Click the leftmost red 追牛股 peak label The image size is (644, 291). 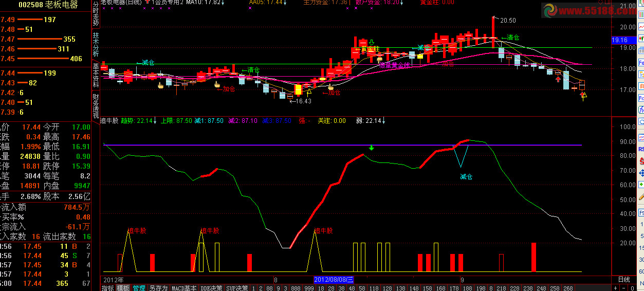point(137,231)
